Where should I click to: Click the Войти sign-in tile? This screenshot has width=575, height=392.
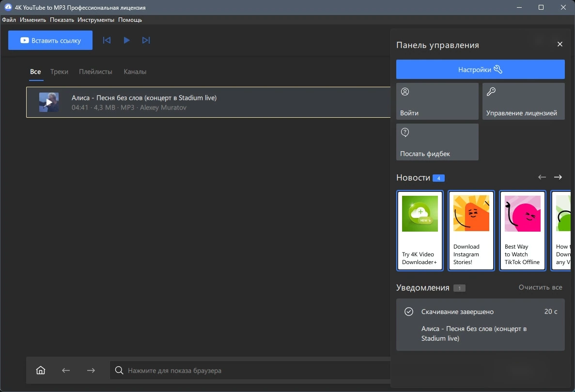point(437,101)
